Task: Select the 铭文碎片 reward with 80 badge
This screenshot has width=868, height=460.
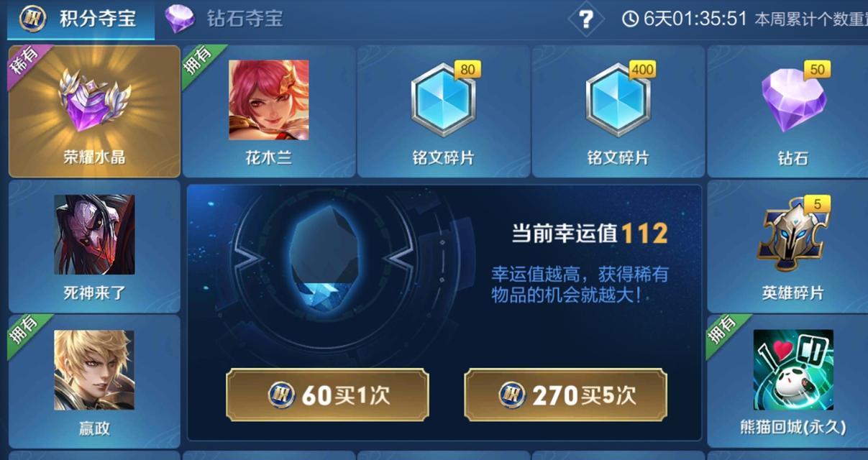Action: (x=444, y=111)
